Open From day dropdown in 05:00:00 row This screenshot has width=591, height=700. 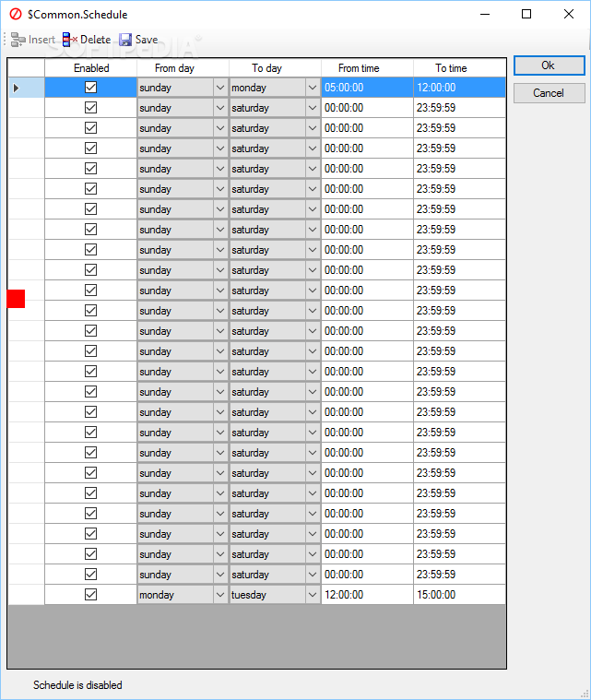220,88
